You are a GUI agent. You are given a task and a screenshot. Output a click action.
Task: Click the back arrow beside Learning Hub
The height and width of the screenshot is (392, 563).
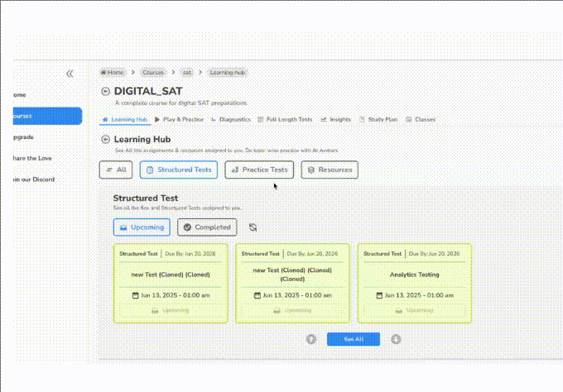pyautogui.click(x=106, y=140)
